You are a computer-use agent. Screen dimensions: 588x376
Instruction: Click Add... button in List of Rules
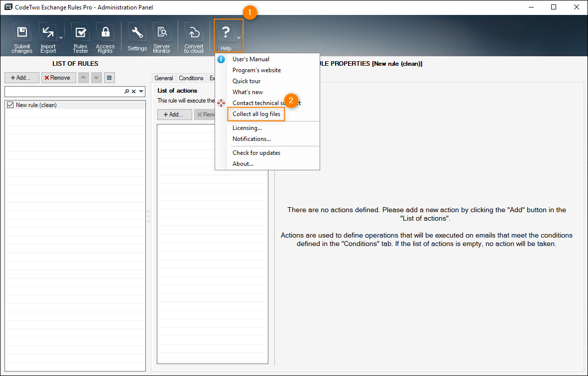point(22,78)
